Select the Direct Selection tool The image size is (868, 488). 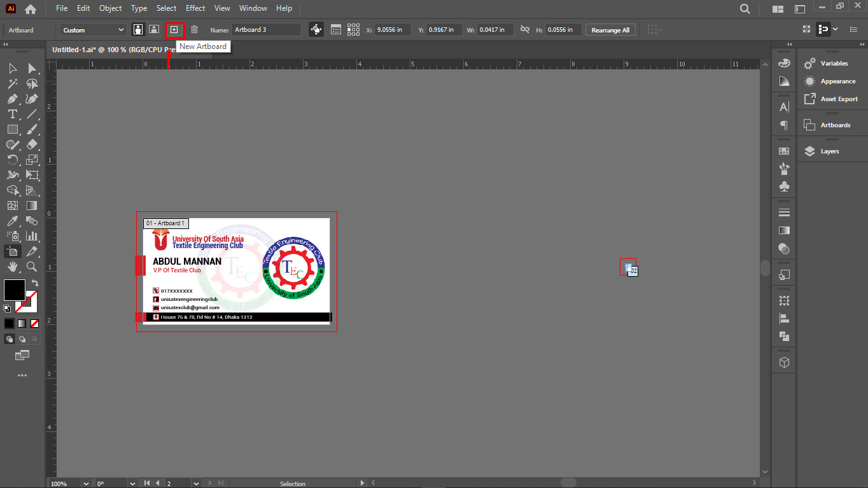[32, 68]
